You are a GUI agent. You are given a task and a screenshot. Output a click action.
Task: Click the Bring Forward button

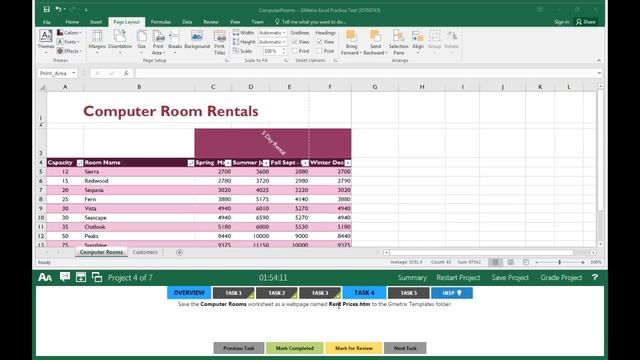coord(351,42)
